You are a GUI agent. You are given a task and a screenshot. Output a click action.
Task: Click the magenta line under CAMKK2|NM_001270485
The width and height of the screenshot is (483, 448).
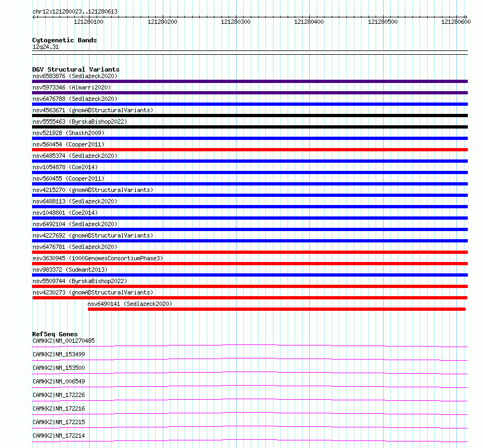coord(250,345)
